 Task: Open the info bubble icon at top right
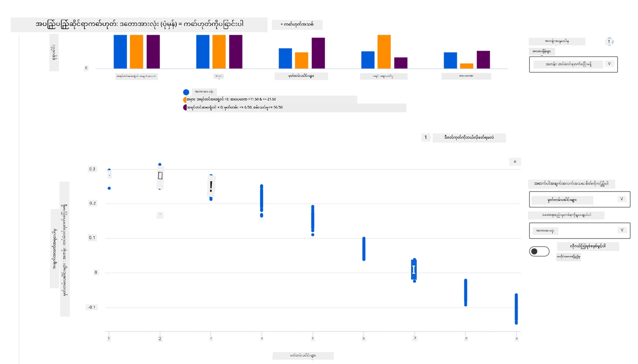coord(609,41)
